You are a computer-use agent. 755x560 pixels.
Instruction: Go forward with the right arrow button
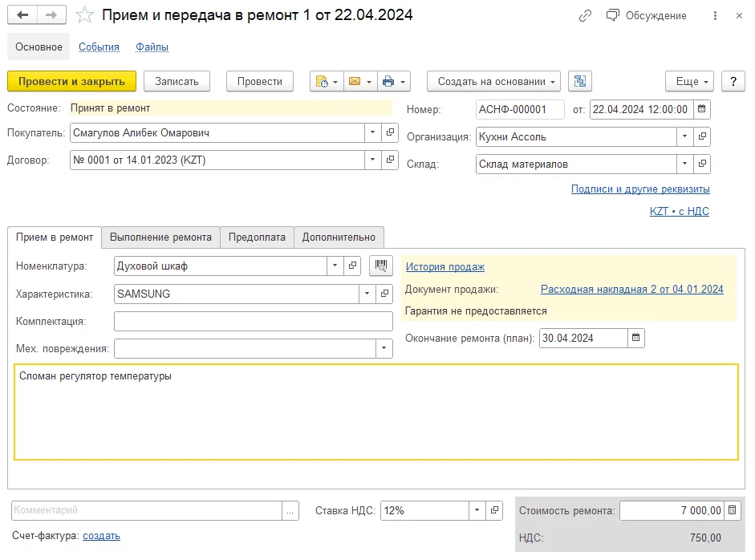click(51, 15)
